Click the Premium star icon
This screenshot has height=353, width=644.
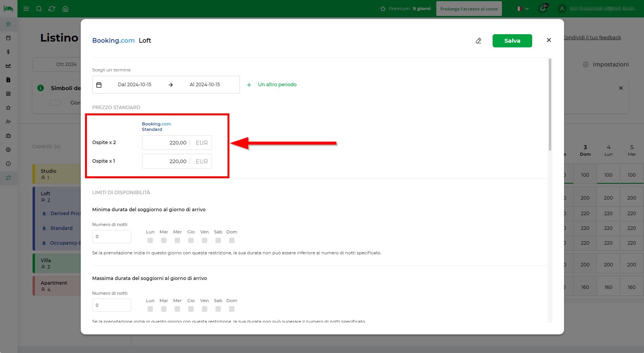tap(383, 9)
